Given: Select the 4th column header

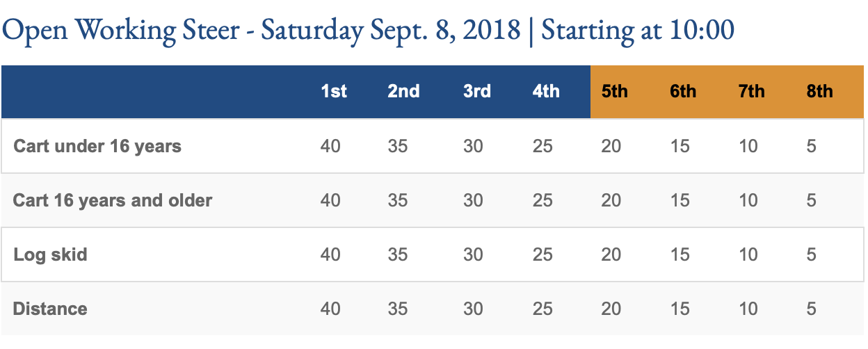Looking at the screenshot, I should [x=546, y=92].
